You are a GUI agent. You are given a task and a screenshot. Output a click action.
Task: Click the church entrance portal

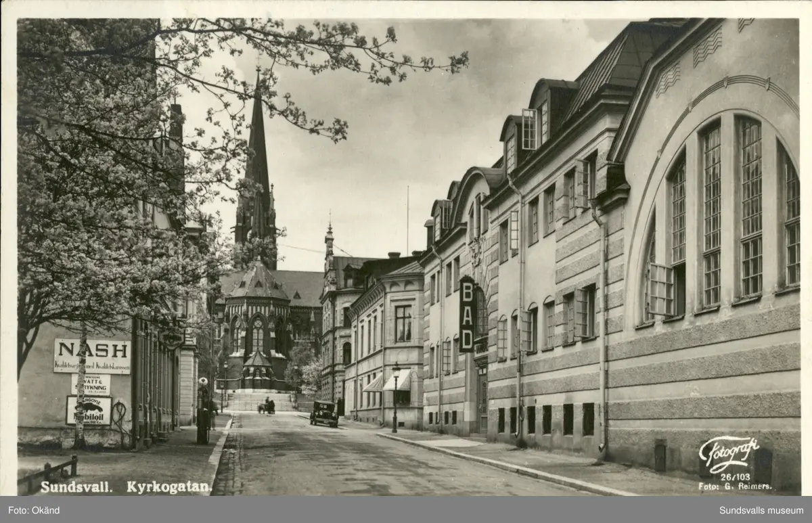pyautogui.click(x=257, y=371)
